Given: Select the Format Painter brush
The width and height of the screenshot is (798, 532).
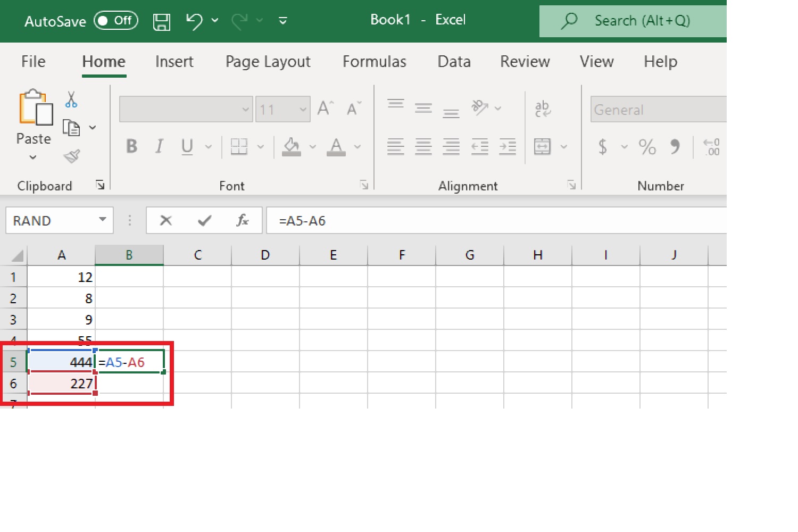Looking at the screenshot, I should coord(71,156).
